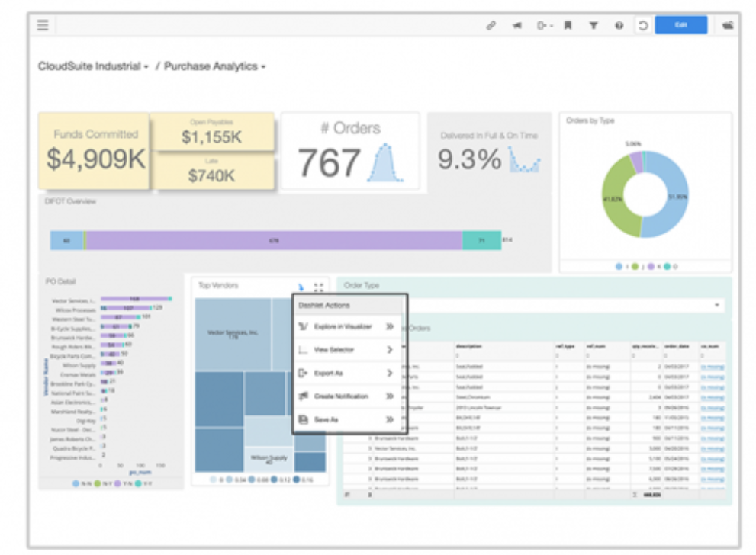756x555 pixels.
Task: Click the bookmark icon in the top toolbar
Action: [568, 24]
